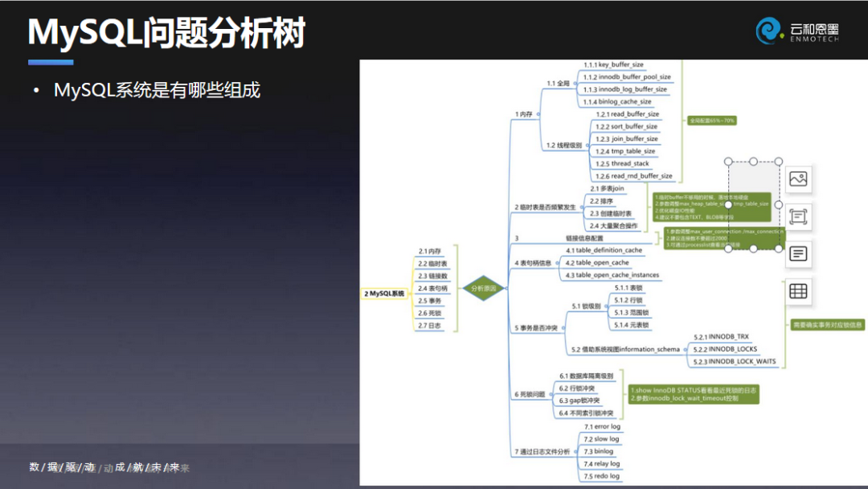Click the '5.1.3 范围锁' node
Viewport: 868px width, 489px height.
click(x=631, y=313)
